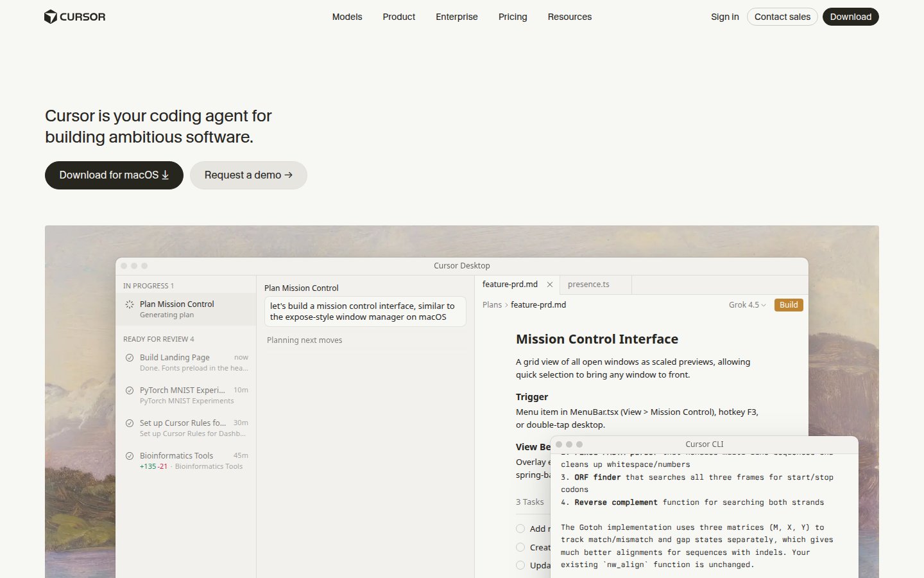Click Sign in
This screenshot has height=578, width=924.
click(725, 17)
